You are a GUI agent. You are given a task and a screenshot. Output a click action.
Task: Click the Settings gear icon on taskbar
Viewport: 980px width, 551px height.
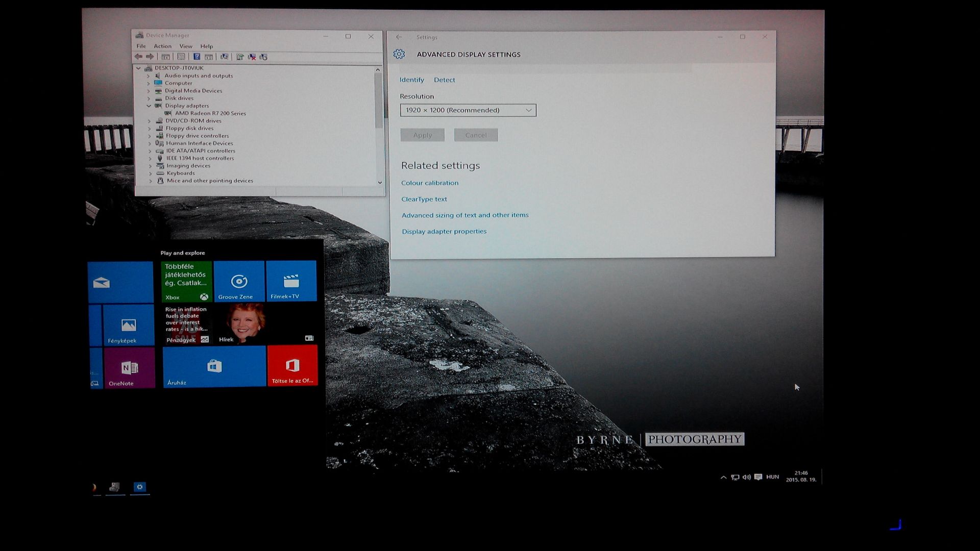139,487
